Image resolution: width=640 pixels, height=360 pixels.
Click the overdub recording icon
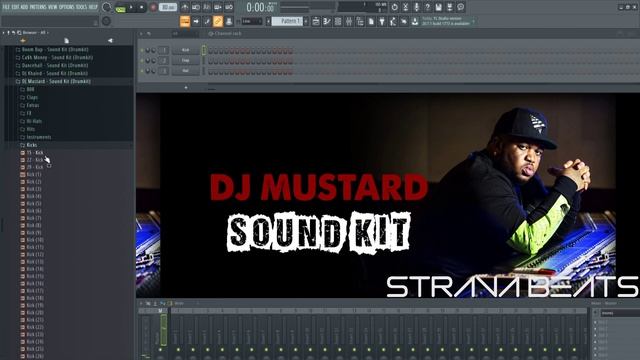coord(218,7)
